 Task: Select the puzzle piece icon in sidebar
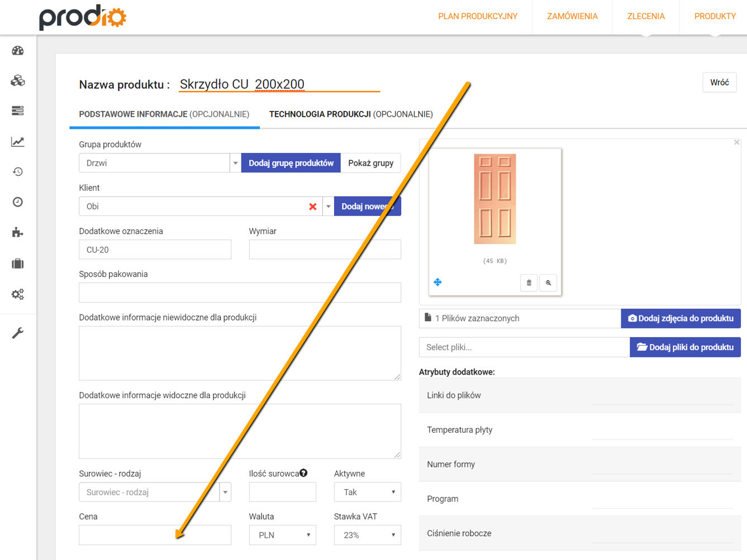[18, 232]
